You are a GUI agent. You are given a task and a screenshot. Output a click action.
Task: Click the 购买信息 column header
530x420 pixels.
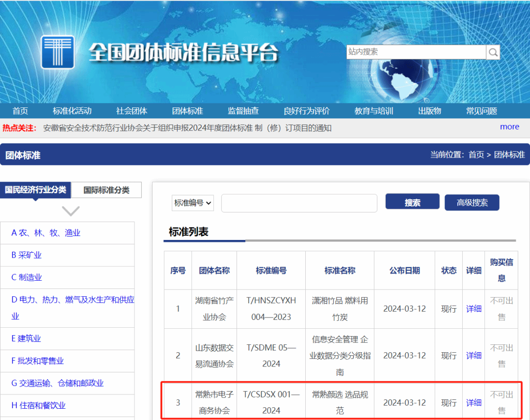[502, 270]
